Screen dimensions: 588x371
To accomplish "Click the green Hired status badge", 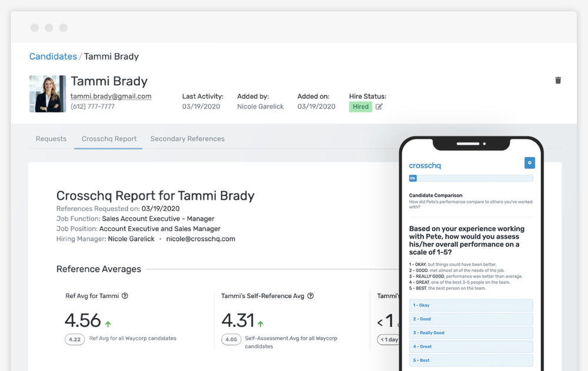I will point(360,106).
